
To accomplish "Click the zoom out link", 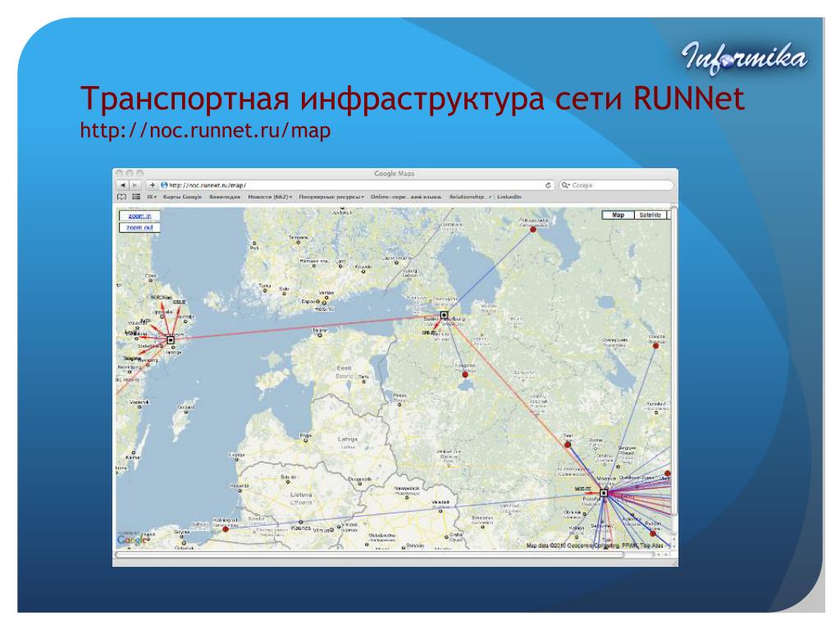I will [139, 228].
